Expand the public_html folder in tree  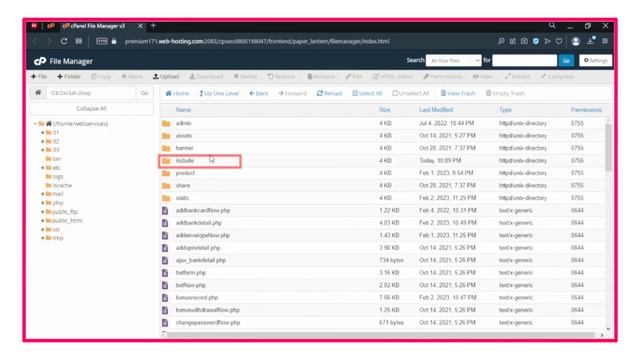coord(42,220)
